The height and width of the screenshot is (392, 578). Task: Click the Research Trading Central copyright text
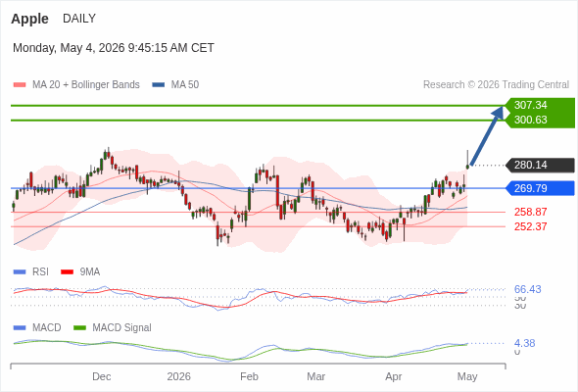tap(496, 85)
